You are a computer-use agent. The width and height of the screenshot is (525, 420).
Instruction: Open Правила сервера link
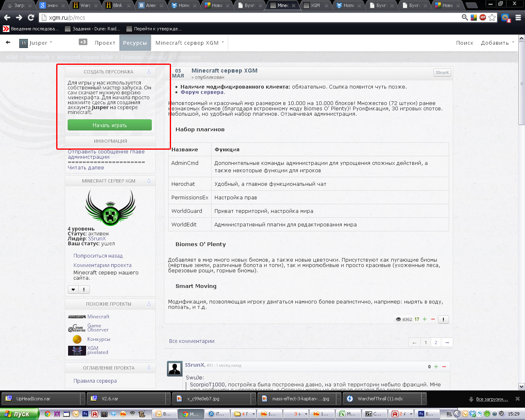[x=95, y=381]
